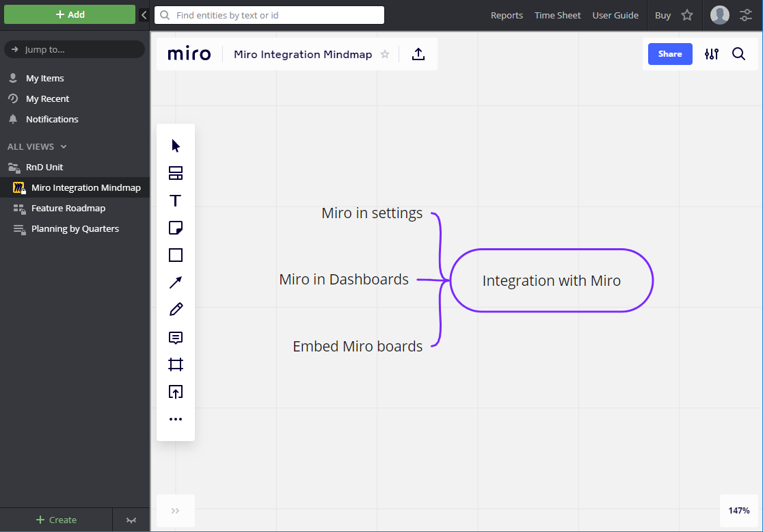Viewport: 763px width, 532px height.
Task: Adjust zoom via the 147% control
Action: 738,510
